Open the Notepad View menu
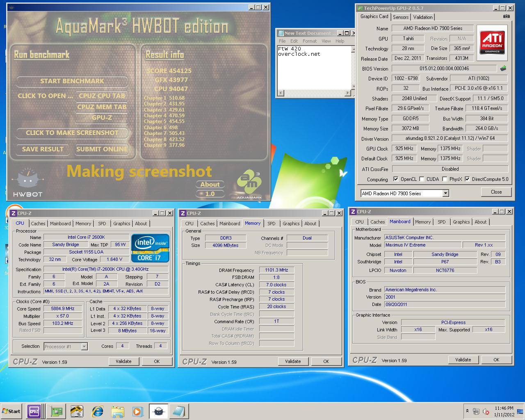The width and height of the screenshot is (525, 420). (x=326, y=41)
